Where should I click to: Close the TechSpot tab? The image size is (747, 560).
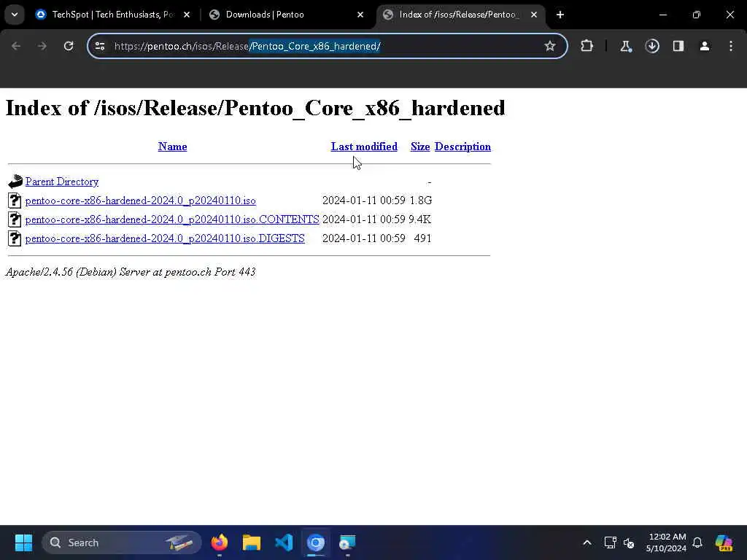(187, 15)
